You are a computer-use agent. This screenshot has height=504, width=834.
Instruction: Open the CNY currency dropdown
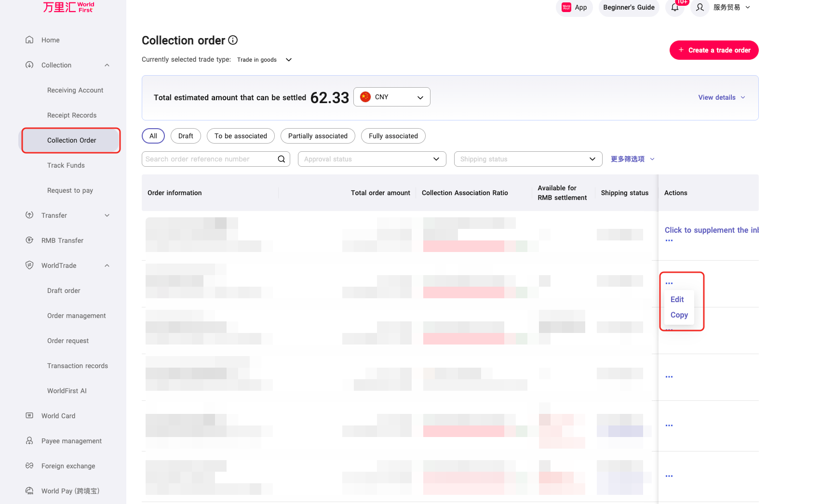[x=391, y=97]
